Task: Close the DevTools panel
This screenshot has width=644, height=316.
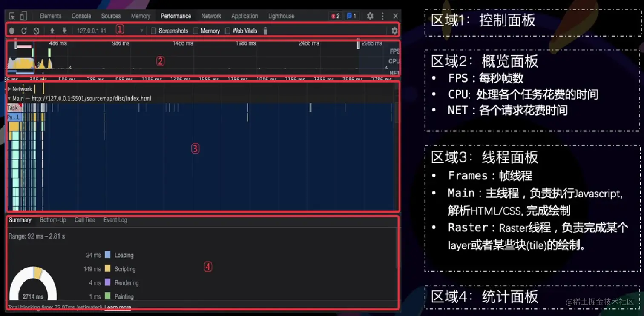Action: click(396, 16)
